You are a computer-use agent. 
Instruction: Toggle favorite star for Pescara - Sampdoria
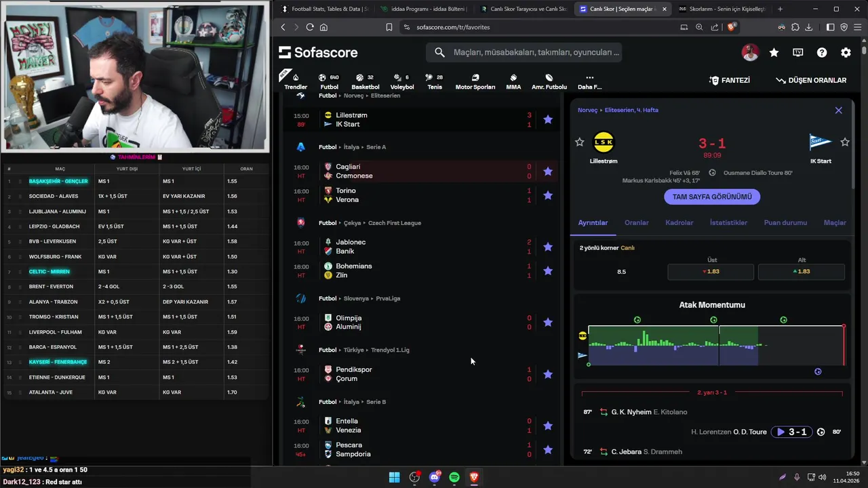pyautogui.click(x=548, y=449)
